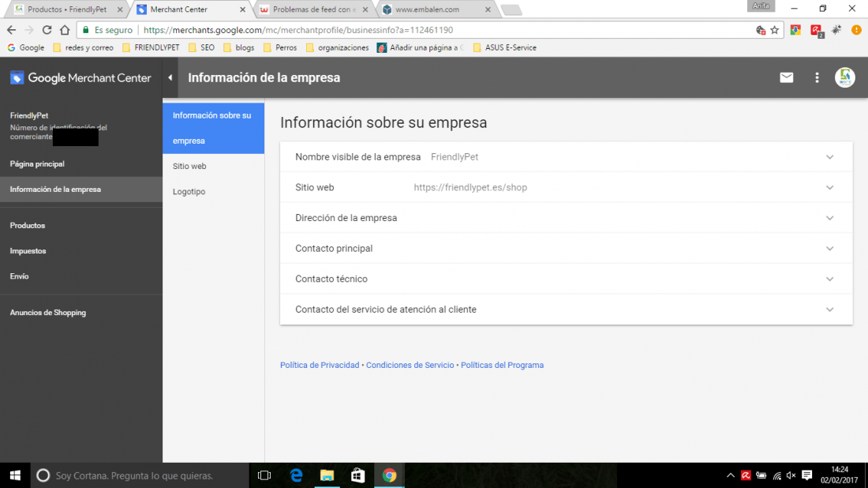868x488 pixels.
Task: Bookmark this page with star icon
Action: (x=774, y=30)
